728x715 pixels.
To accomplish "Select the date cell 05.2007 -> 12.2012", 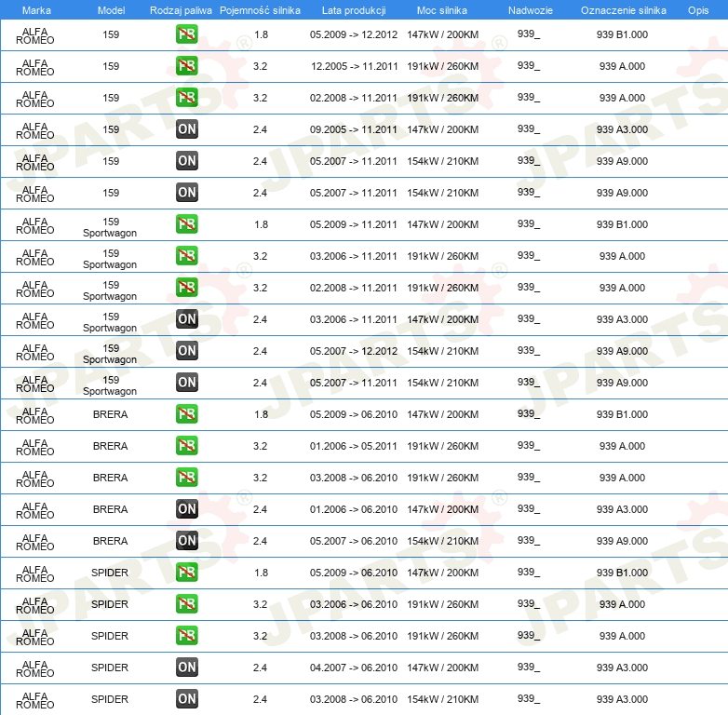I will pyautogui.click(x=354, y=351).
